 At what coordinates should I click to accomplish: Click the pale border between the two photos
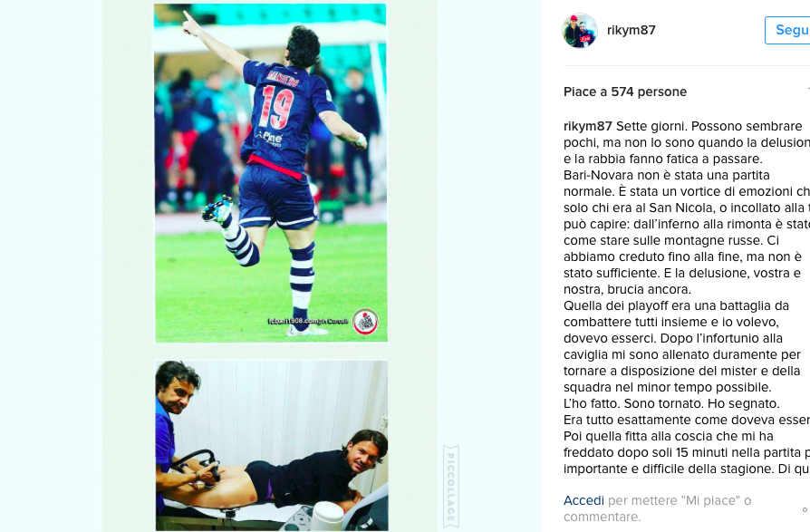pos(270,352)
